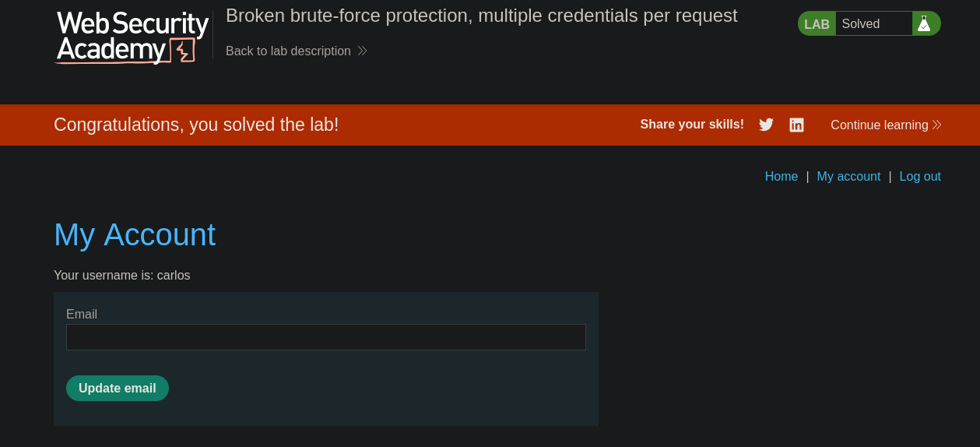
Task: Click the Solved status text
Action: pyautogui.click(x=861, y=23)
